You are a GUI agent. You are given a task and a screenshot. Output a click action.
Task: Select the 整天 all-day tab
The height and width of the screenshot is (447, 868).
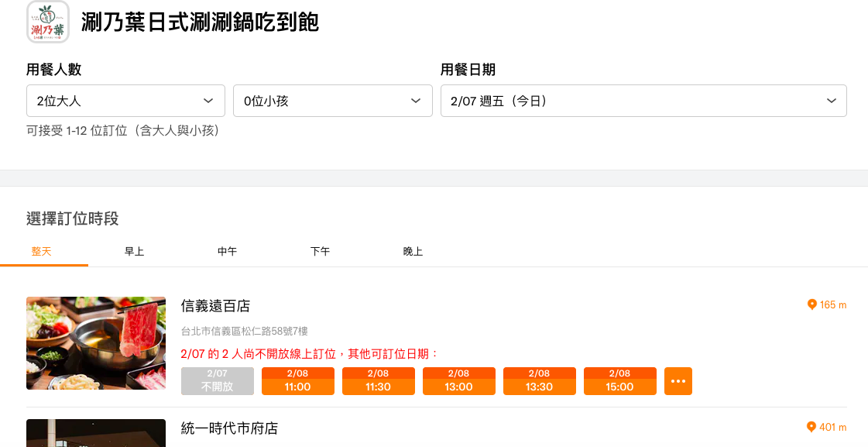pyautogui.click(x=42, y=252)
